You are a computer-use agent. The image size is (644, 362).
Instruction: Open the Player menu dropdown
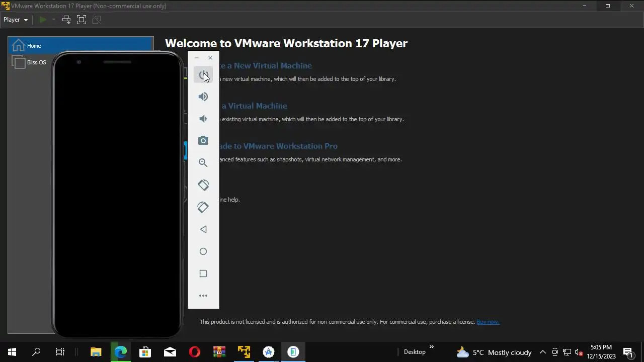click(x=16, y=20)
